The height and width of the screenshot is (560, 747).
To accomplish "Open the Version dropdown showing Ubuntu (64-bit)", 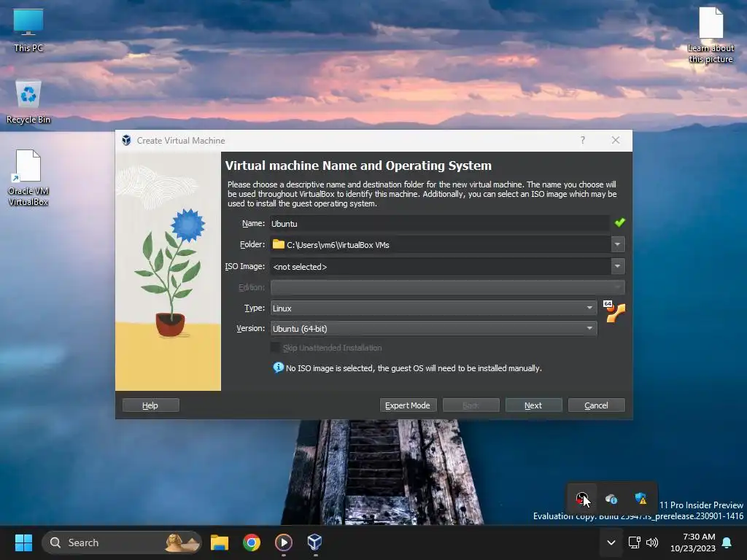I will (x=433, y=329).
